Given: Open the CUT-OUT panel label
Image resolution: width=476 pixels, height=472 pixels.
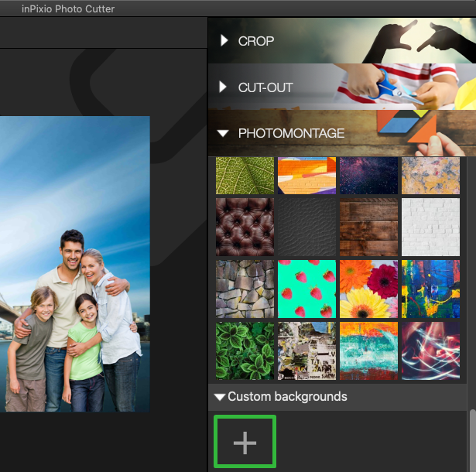Looking at the screenshot, I should click(265, 87).
